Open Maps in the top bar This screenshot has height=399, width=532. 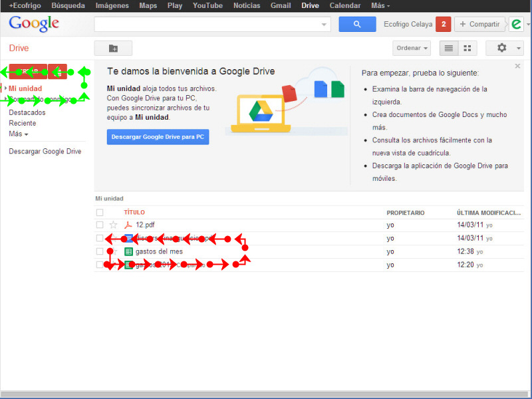coord(148,6)
